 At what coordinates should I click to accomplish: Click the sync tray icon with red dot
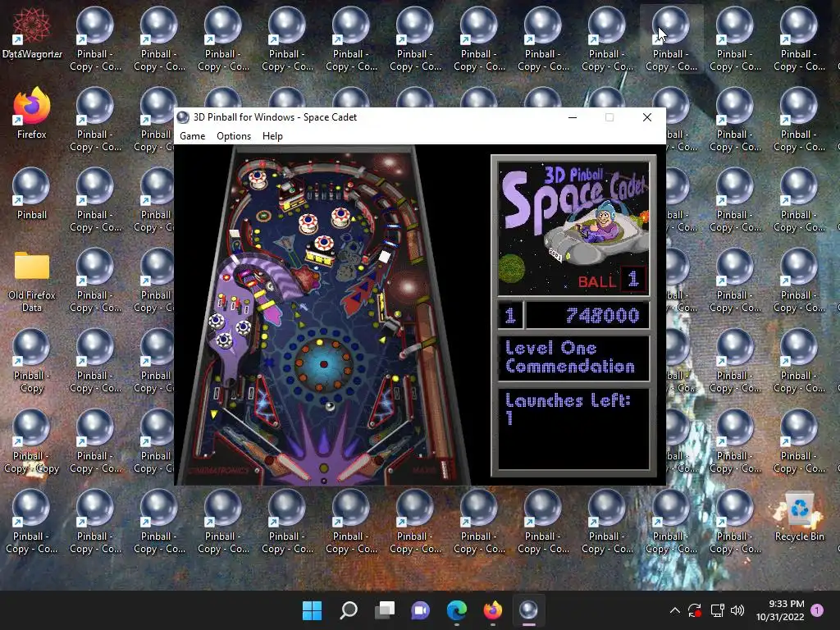[695, 610]
